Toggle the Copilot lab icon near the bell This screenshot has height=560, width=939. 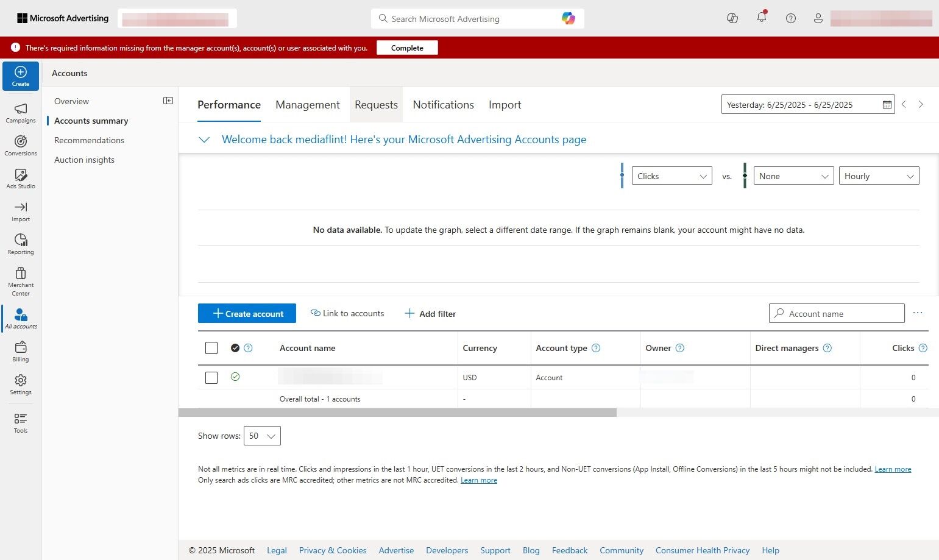click(732, 18)
